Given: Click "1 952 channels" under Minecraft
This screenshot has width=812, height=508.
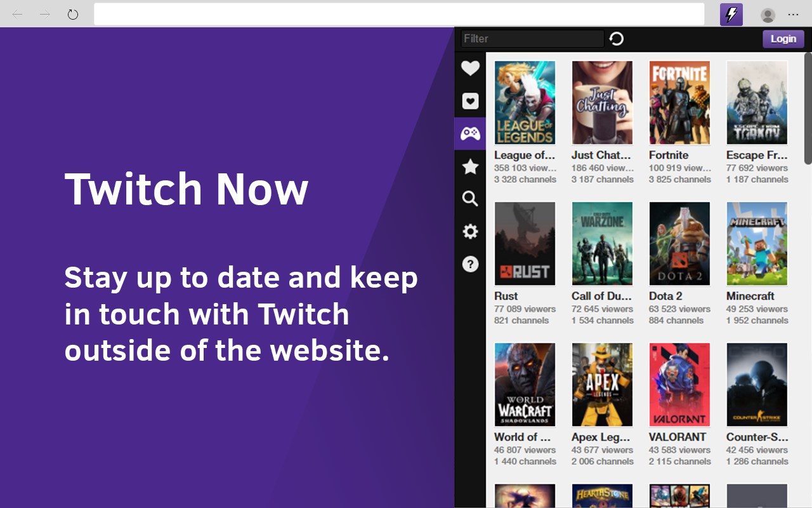Looking at the screenshot, I should coord(757,321).
